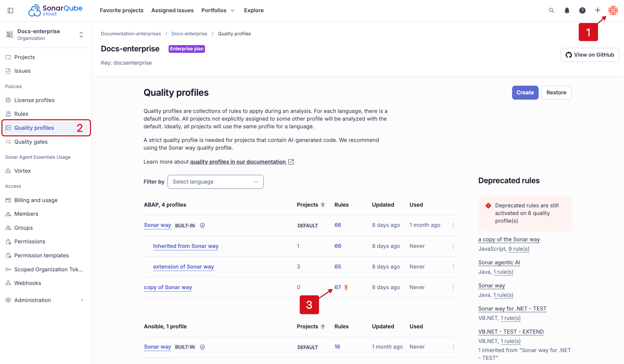Viewport: 624px width, 364px height.
Task: Open row actions for copy of Sonar way
Action: point(453,287)
